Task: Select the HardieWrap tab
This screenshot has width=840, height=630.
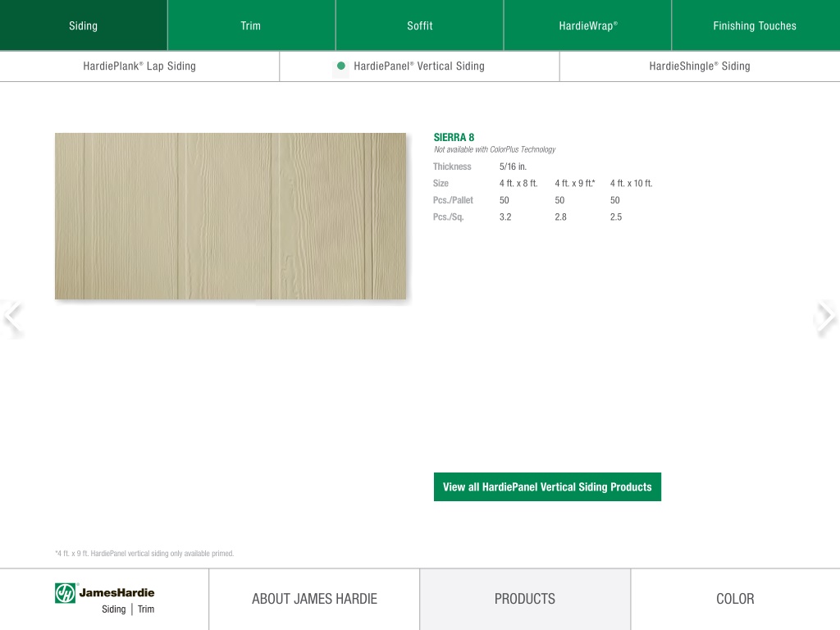Action: [x=587, y=25]
